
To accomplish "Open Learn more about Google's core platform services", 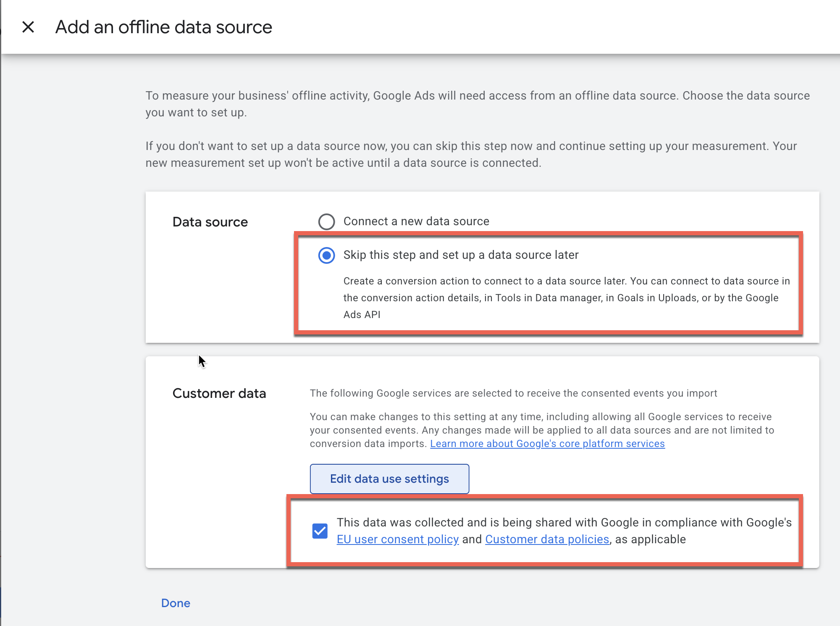I will [547, 444].
